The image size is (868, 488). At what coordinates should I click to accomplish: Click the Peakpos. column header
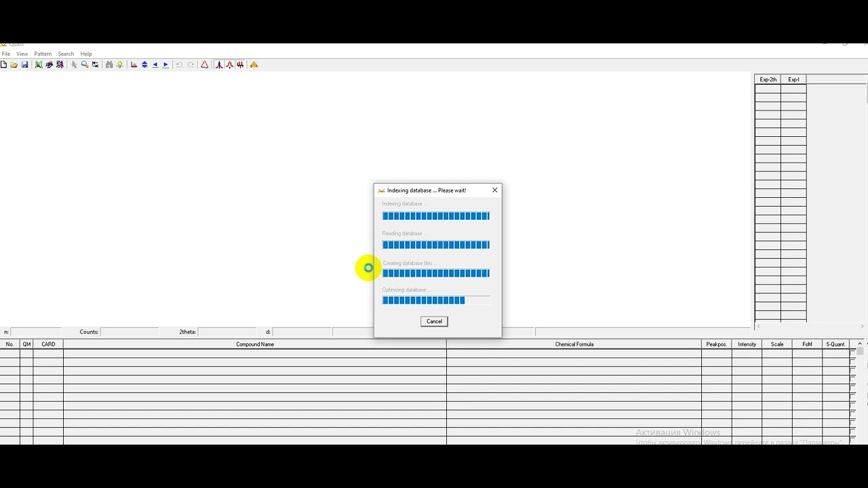717,344
